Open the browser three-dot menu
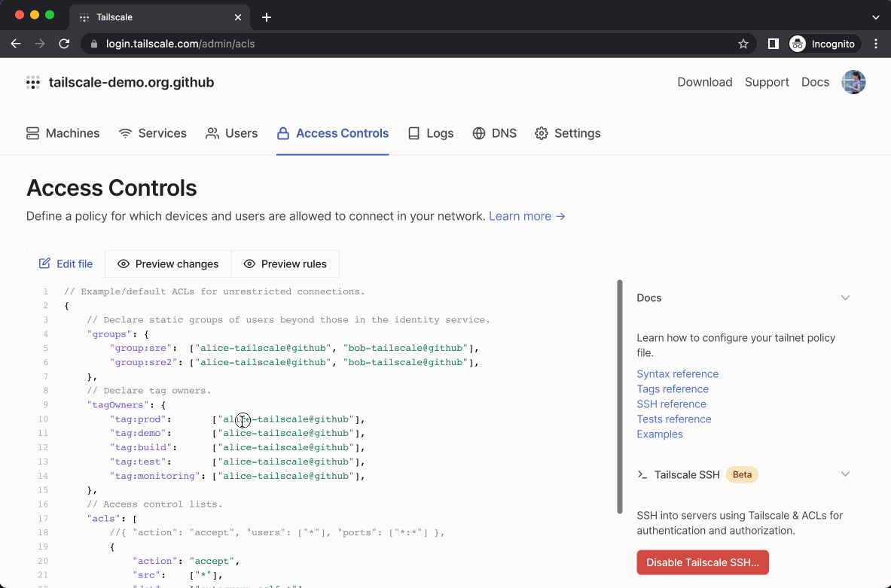Screen dimensions: 891x588 point(876,44)
